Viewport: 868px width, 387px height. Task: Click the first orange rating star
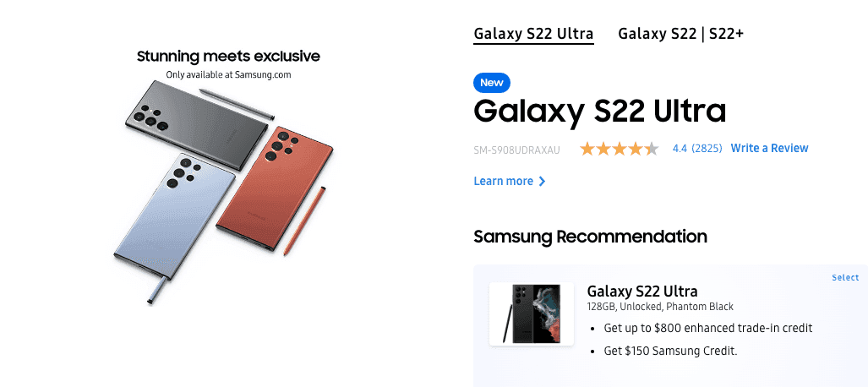587,149
